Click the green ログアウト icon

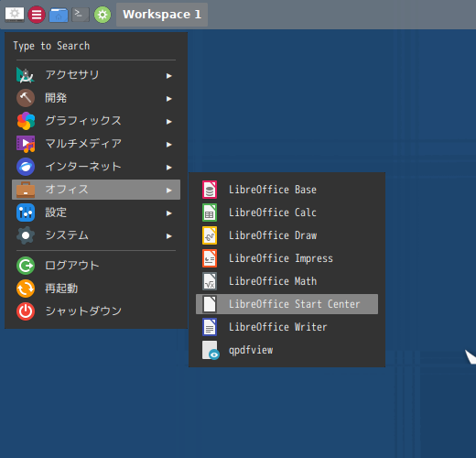[26, 266]
